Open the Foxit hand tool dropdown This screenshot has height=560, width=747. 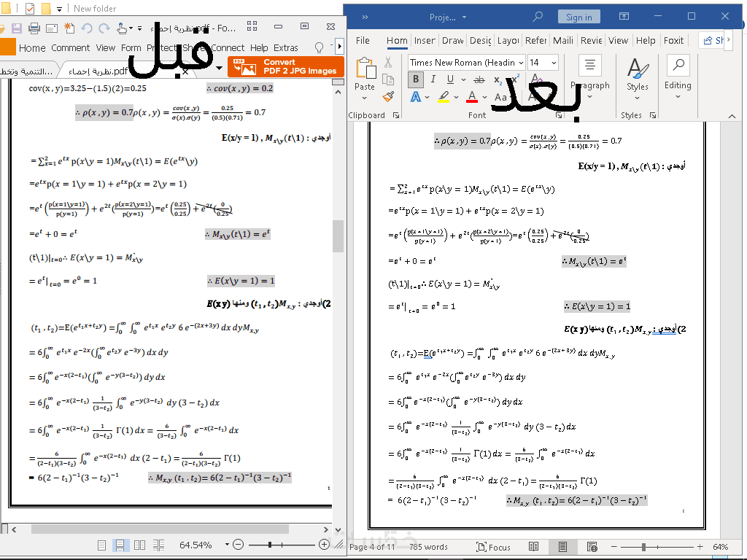coord(131,28)
